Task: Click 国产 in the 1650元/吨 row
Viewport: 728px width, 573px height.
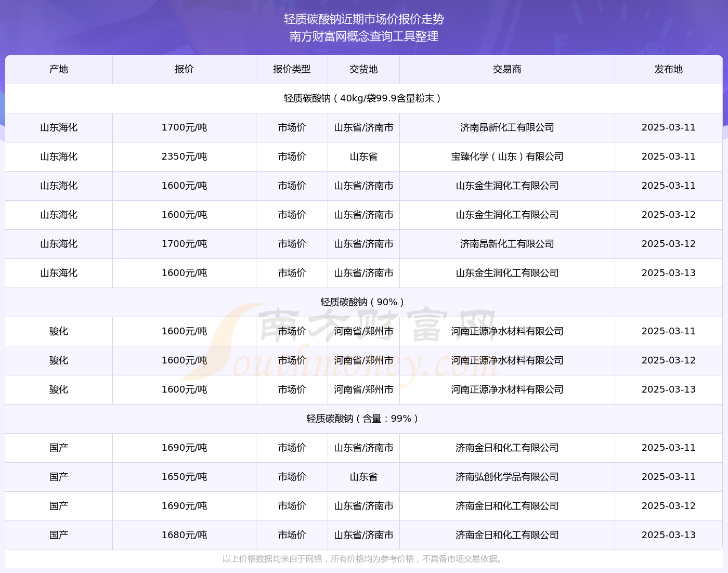Action: (x=59, y=477)
